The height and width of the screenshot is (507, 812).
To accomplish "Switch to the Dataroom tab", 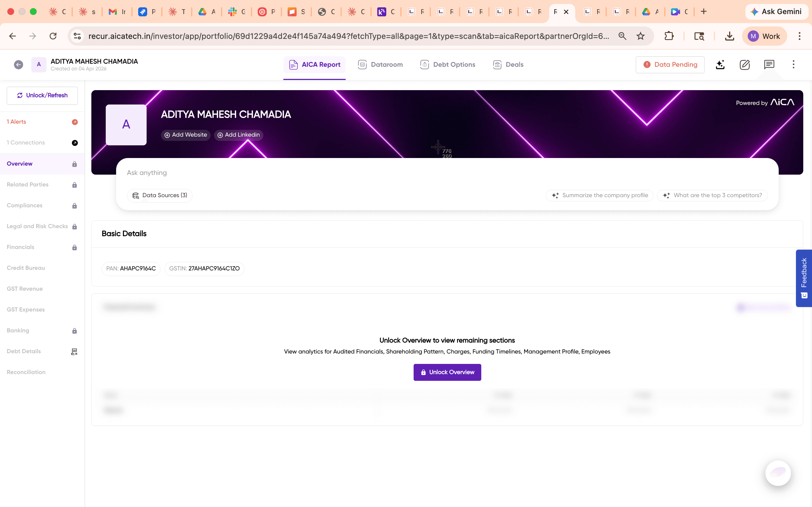I will 380,65.
